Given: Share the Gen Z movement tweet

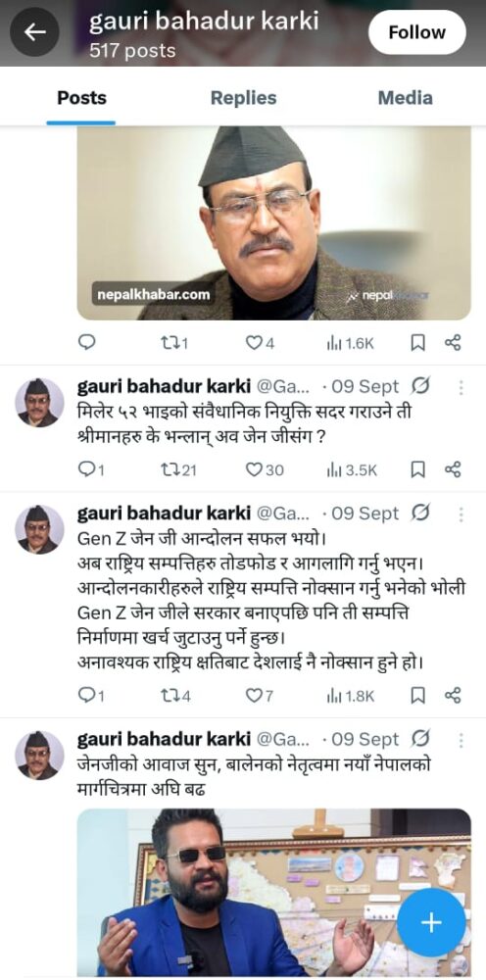Looking at the screenshot, I should click(x=453, y=696).
